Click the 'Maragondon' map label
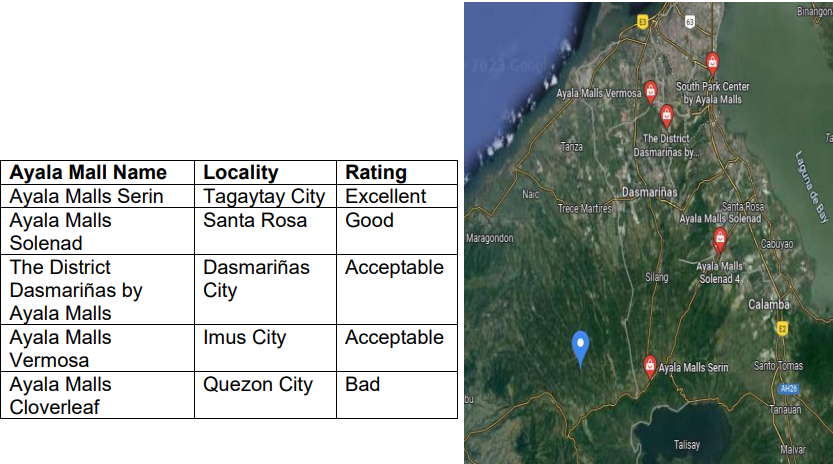Screen dimensions: 833x464 490,238
